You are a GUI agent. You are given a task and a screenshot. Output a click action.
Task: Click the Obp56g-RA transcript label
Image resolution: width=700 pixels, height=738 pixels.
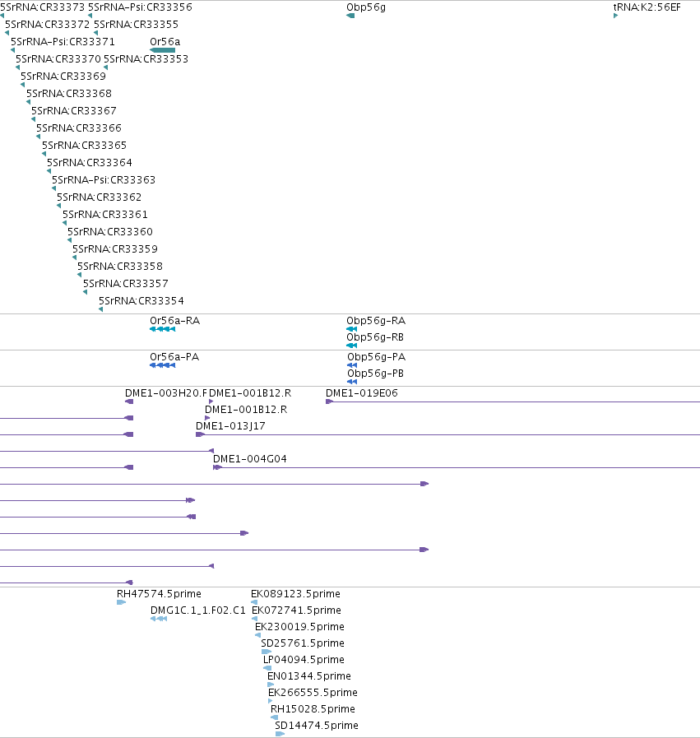click(376, 321)
